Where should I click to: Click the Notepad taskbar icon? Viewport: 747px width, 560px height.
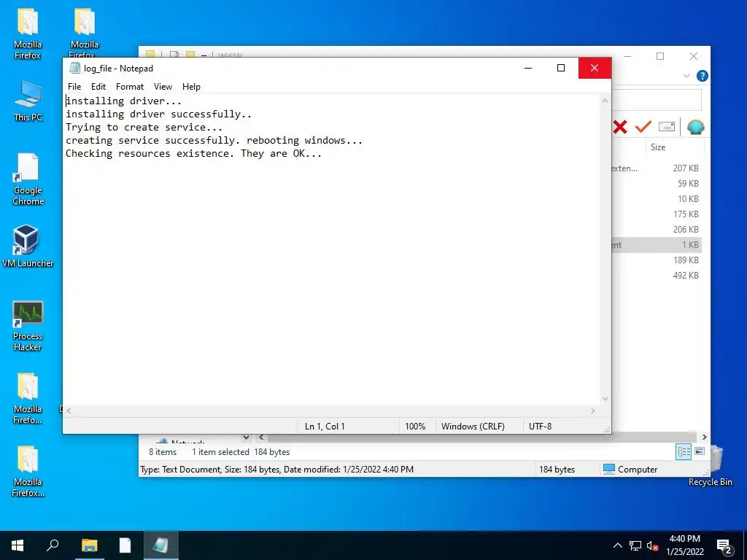pyautogui.click(x=160, y=545)
